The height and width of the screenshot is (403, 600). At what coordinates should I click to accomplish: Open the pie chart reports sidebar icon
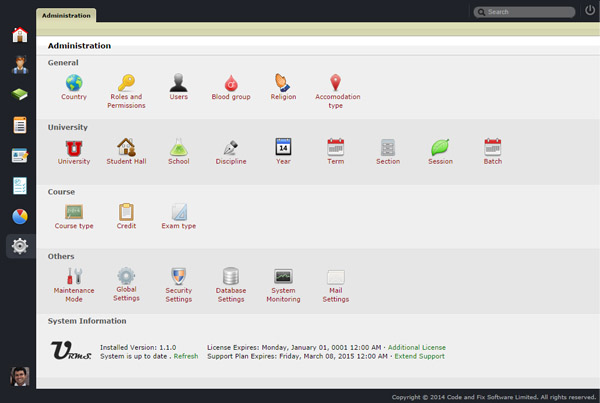(20, 216)
